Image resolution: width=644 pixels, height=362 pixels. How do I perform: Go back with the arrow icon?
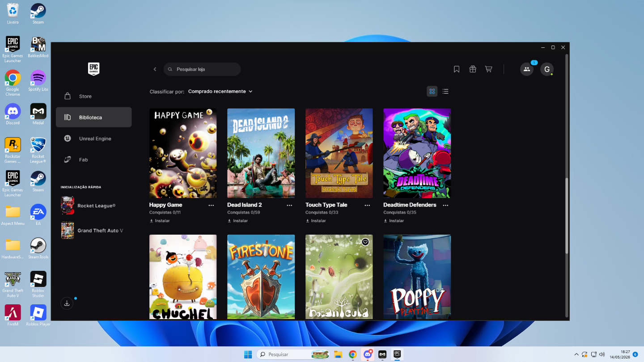155,69
